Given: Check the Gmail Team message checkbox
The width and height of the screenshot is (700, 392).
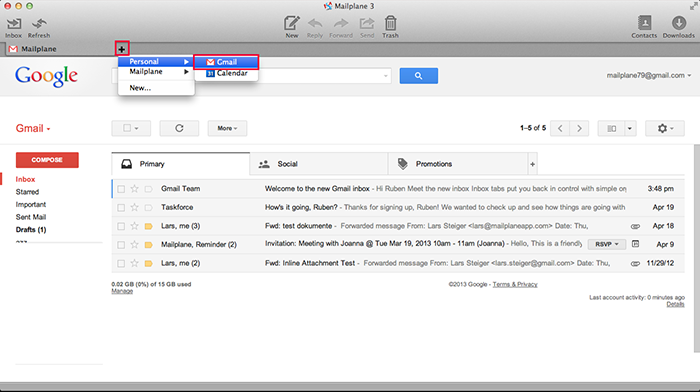Looking at the screenshot, I should (121, 189).
